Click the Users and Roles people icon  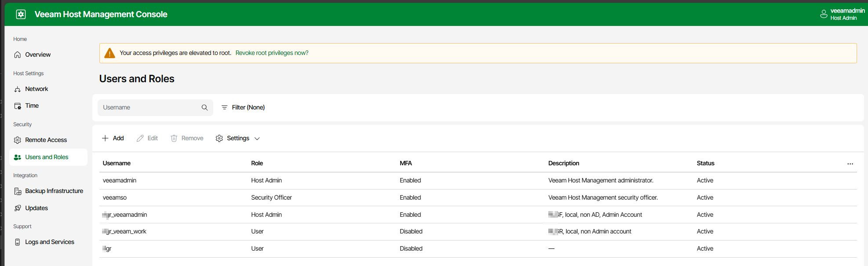(x=18, y=157)
